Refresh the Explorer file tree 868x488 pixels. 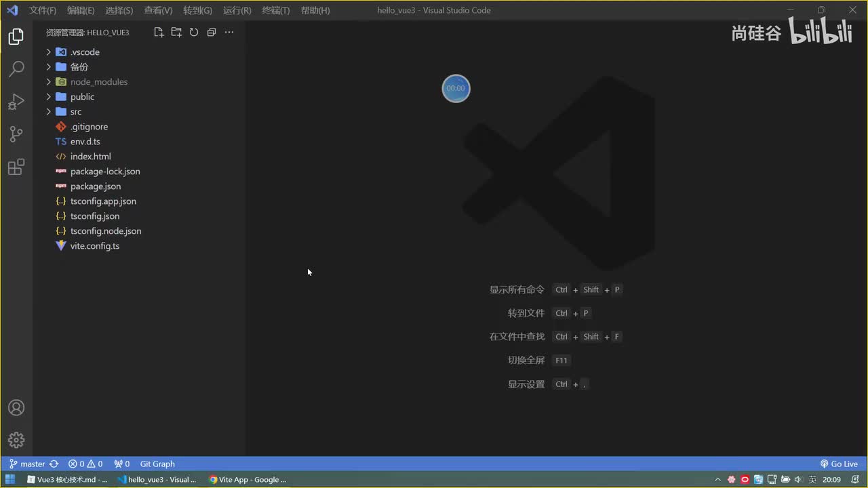point(194,32)
